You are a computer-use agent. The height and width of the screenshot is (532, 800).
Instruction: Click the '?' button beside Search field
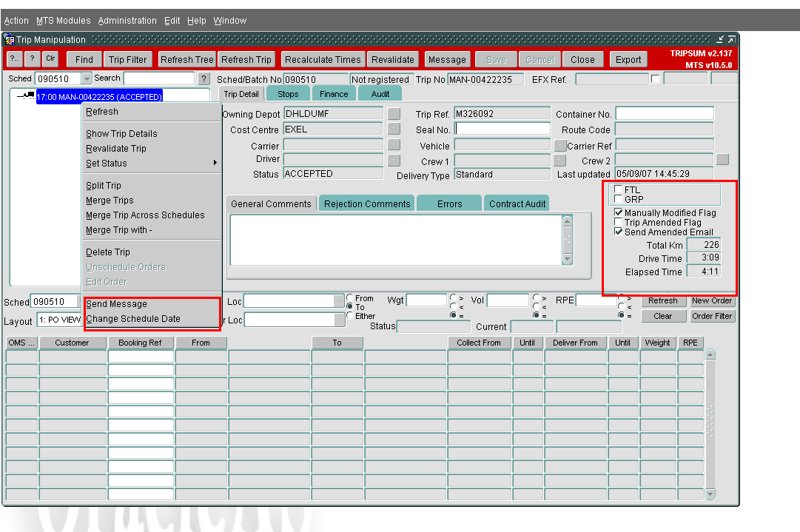[x=204, y=78]
